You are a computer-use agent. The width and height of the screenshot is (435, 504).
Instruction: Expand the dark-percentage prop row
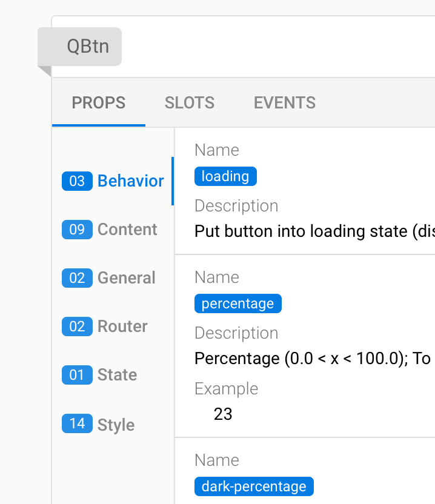[x=303, y=479]
